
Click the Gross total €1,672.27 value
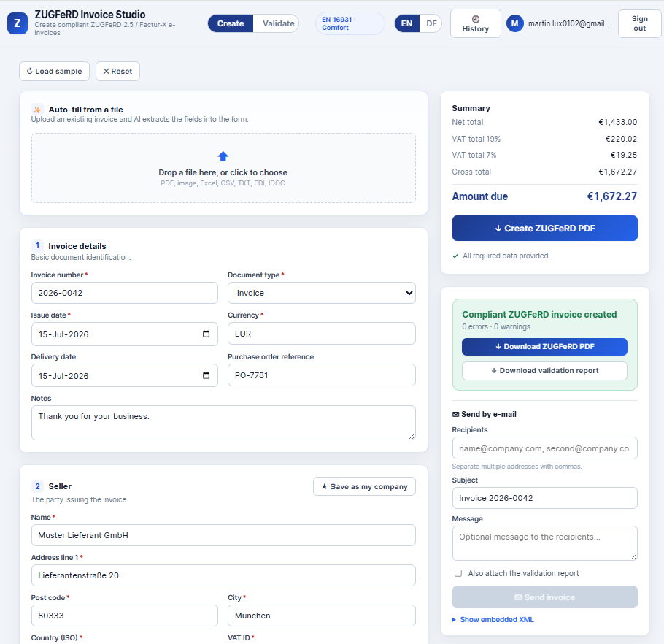(x=617, y=172)
